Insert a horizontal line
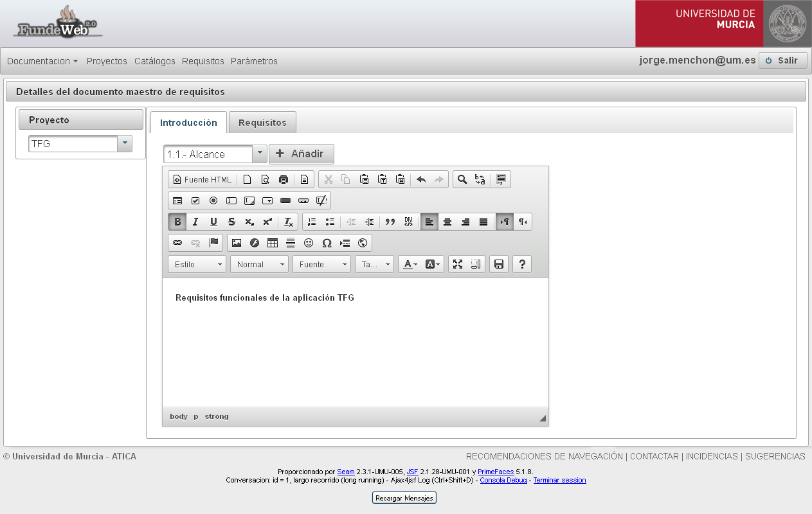Image resolution: width=812 pixels, height=514 pixels. coord(291,243)
